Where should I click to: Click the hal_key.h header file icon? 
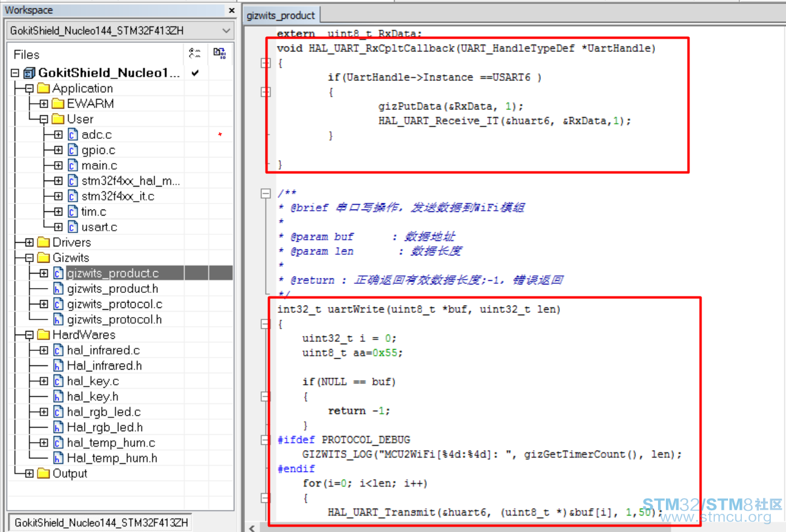[58, 397]
